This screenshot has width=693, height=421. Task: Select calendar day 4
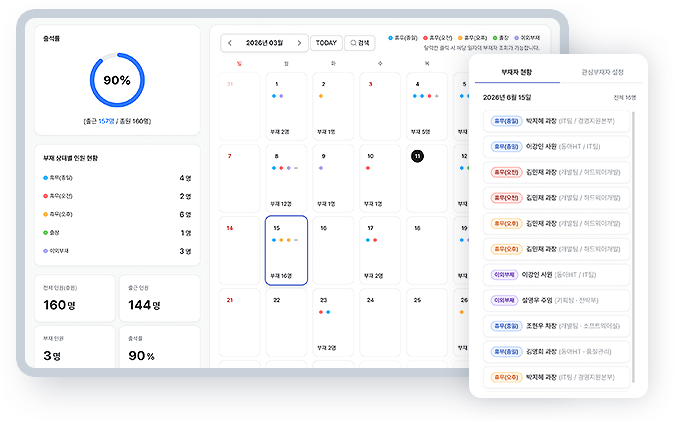pos(427,106)
